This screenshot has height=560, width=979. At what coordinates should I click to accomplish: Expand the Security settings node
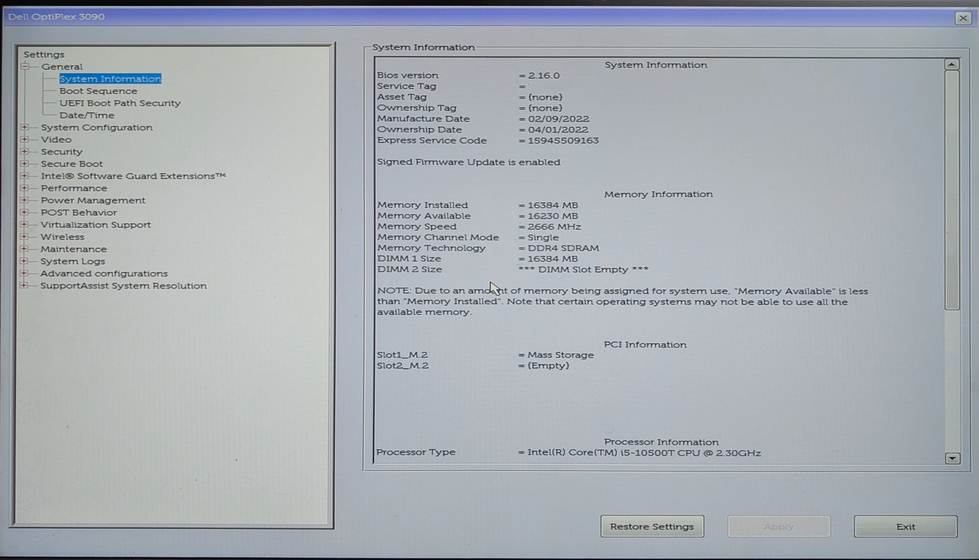click(25, 151)
